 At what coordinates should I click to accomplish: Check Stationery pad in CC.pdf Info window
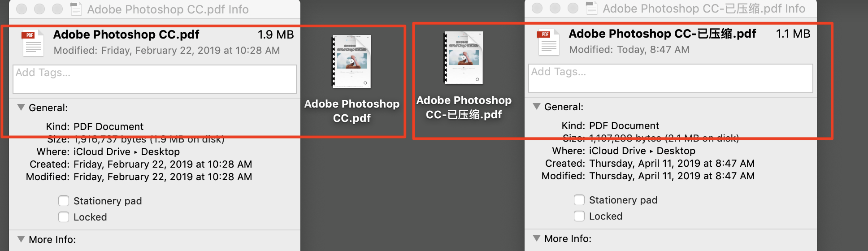[x=64, y=201]
